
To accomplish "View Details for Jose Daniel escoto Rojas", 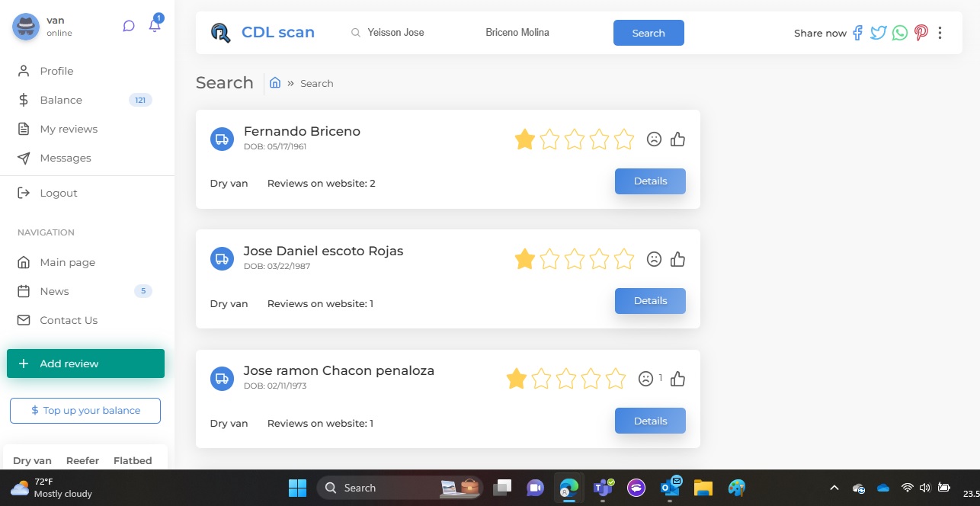I will pyautogui.click(x=650, y=301).
